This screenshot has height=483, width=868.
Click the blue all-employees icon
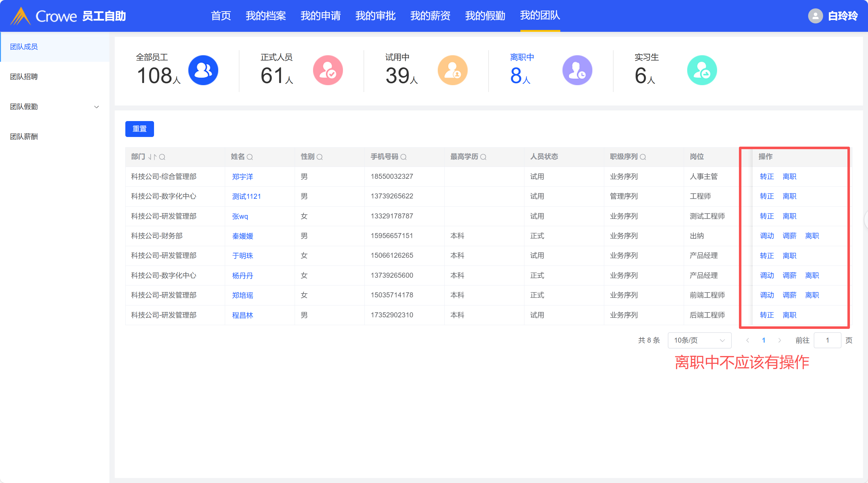203,70
